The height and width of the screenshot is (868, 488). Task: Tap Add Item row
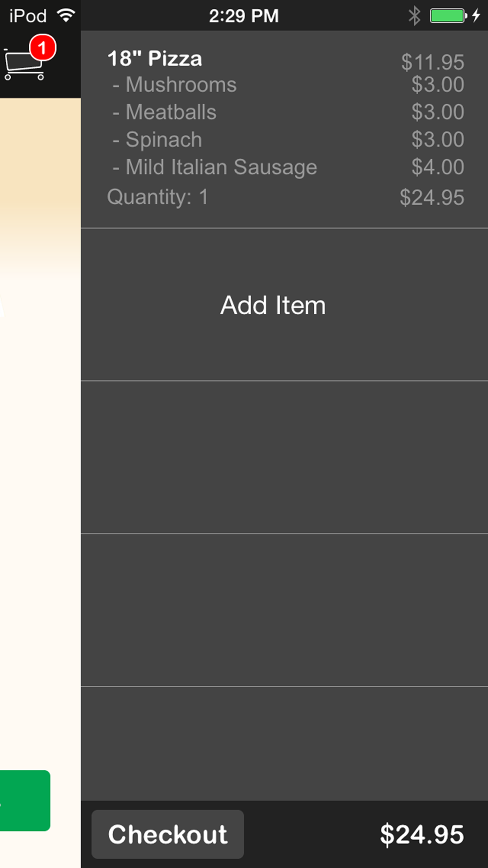click(285, 305)
